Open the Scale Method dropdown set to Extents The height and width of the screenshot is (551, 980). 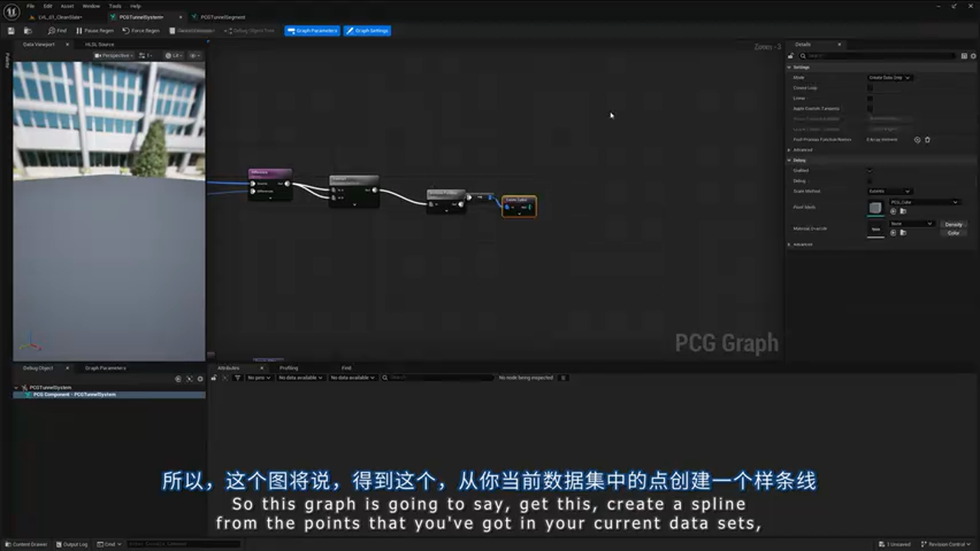(889, 190)
